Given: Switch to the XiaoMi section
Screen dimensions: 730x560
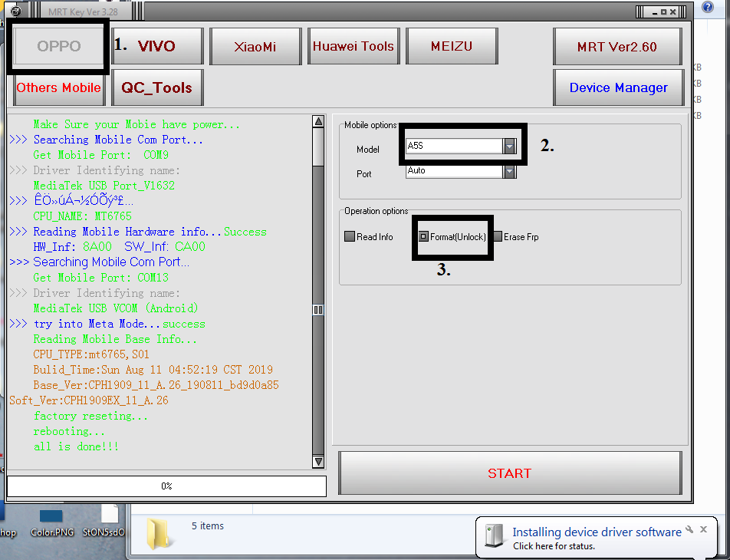Looking at the screenshot, I should coord(255,46).
